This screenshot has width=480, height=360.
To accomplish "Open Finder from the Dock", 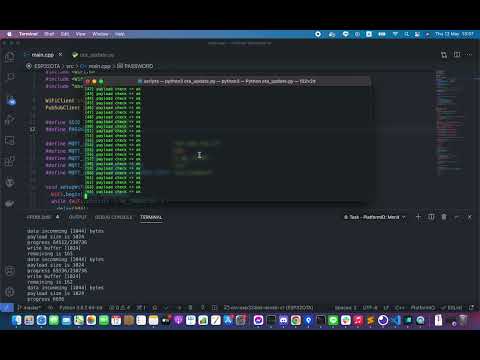I will point(16,321).
